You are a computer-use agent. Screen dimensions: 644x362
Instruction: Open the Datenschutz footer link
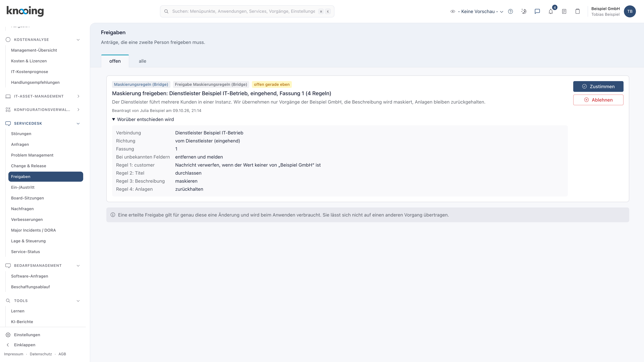pyautogui.click(x=41, y=354)
